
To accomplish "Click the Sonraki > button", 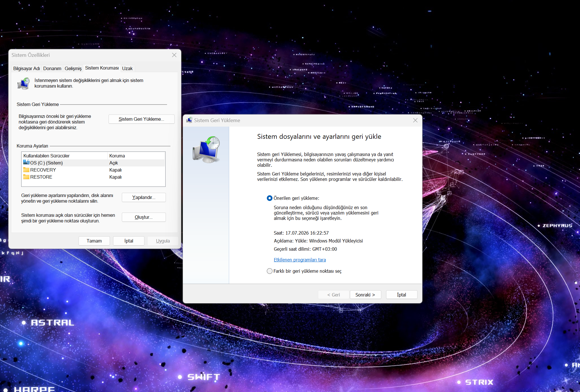I will point(365,295).
